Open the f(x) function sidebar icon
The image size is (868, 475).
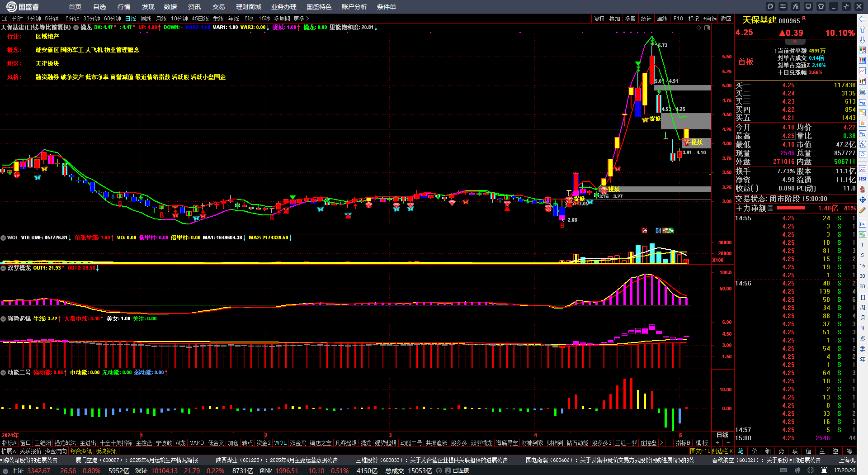coord(863,144)
